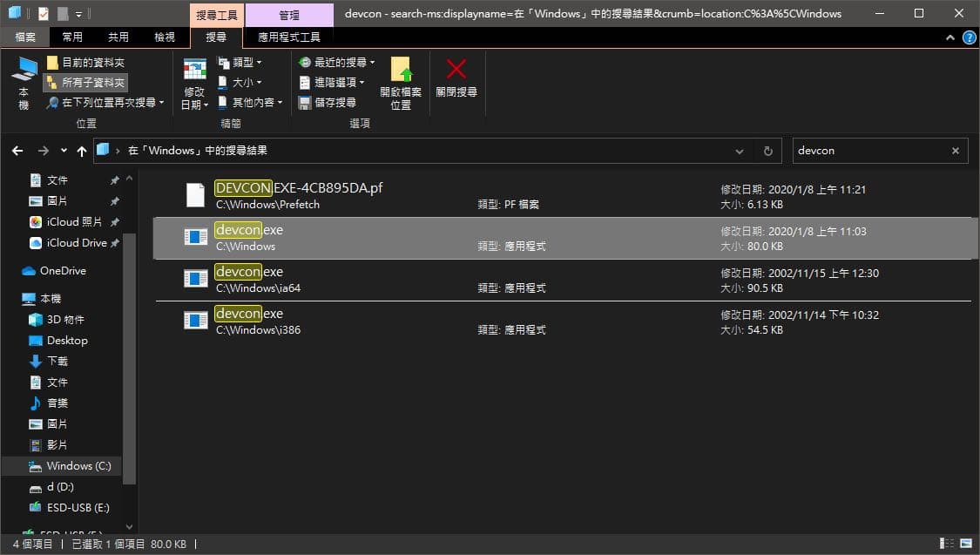Click the 搜尋工具 contextual tab header

(x=217, y=14)
